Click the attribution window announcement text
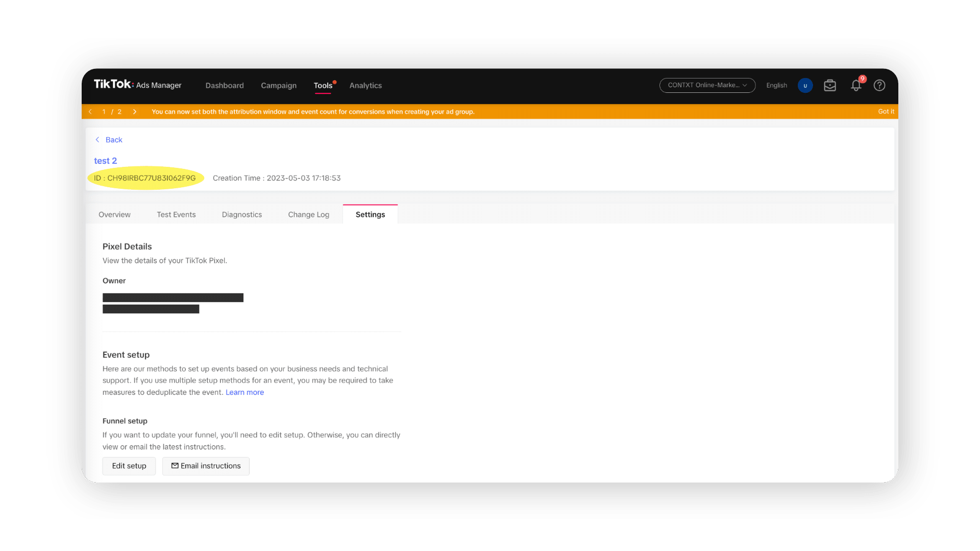 313,112
